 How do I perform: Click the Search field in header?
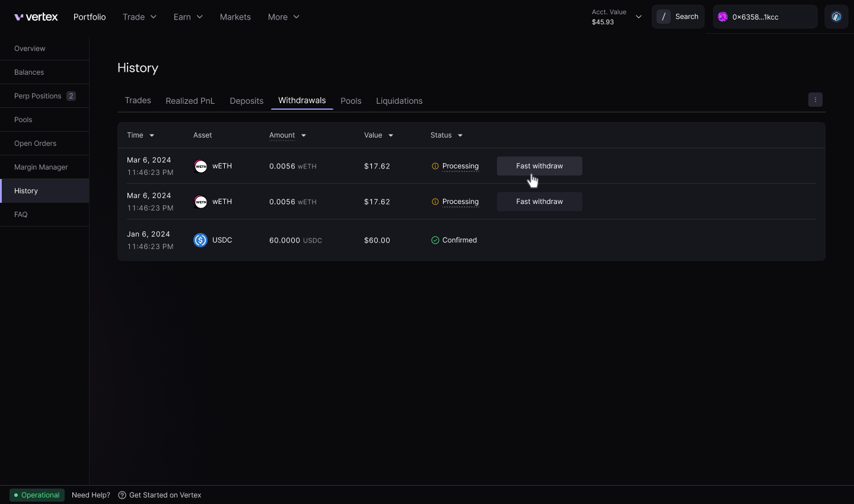click(678, 17)
